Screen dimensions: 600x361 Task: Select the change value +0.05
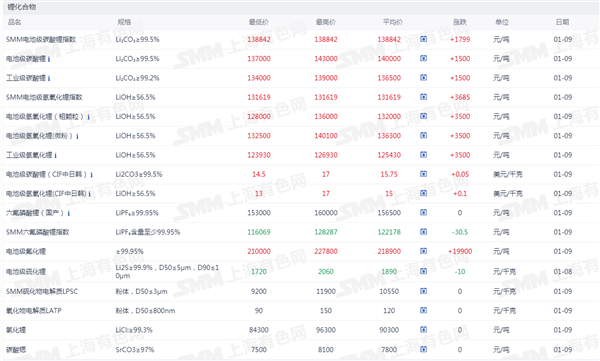[460, 174]
